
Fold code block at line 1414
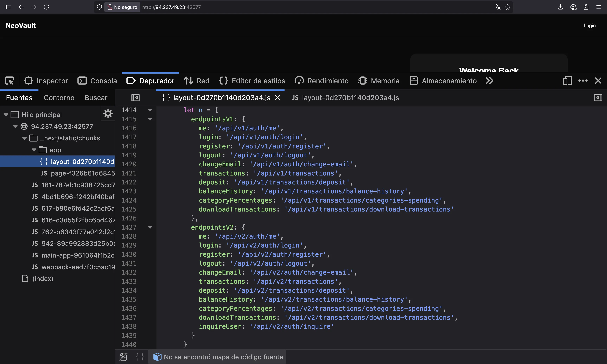coord(150,110)
